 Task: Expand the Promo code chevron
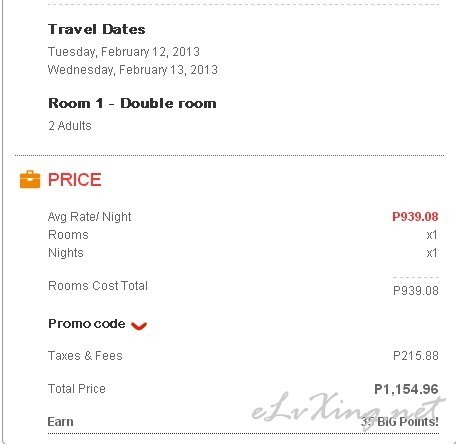[139, 325]
